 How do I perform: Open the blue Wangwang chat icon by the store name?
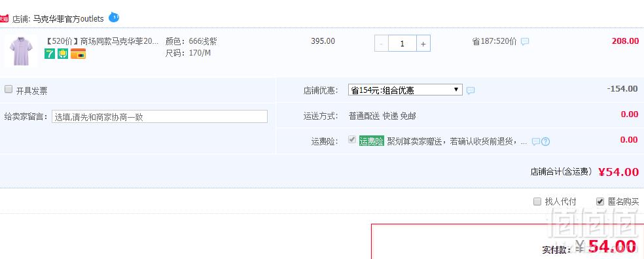click(x=114, y=18)
